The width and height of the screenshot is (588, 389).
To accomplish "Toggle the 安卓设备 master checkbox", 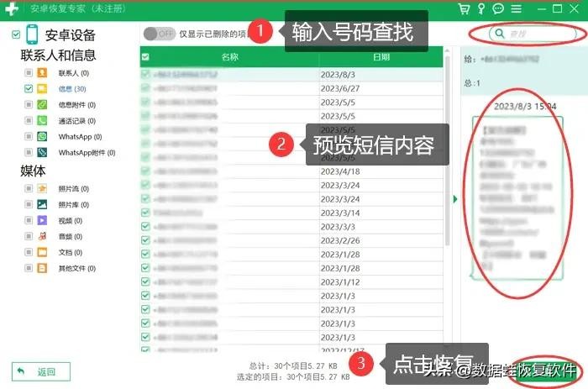I will pyautogui.click(x=16, y=35).
